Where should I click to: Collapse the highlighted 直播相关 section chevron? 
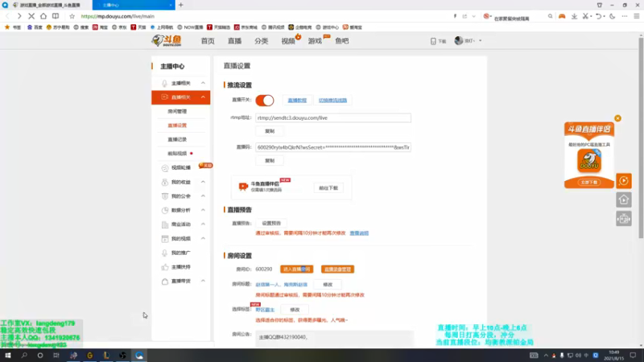[x=203, y=97]
